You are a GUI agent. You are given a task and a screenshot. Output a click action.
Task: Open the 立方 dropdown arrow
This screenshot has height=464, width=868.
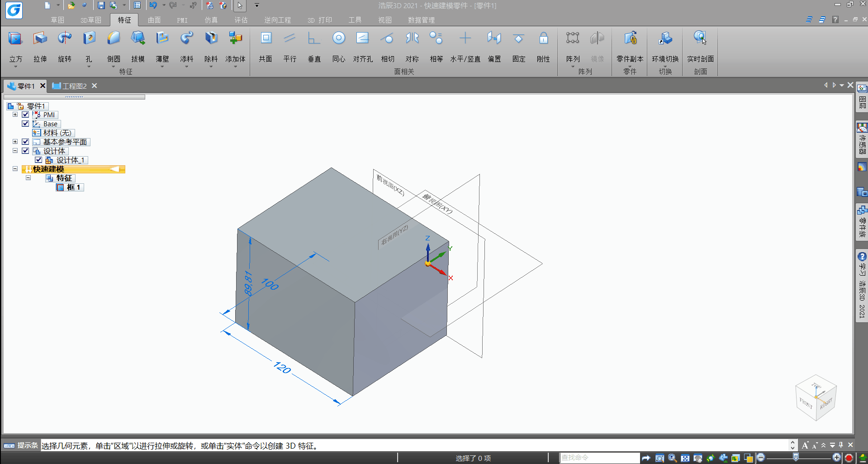coord(15,67)
